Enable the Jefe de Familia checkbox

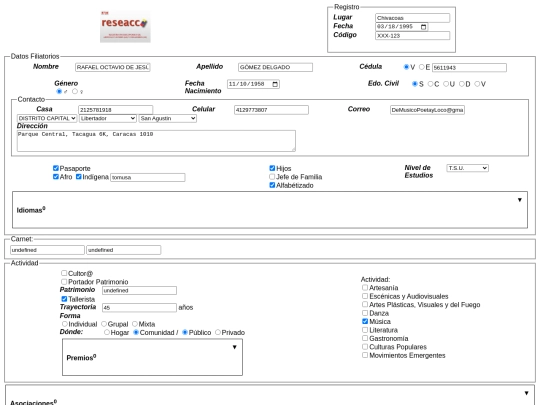pyautogui.click(x=272, y=177)
